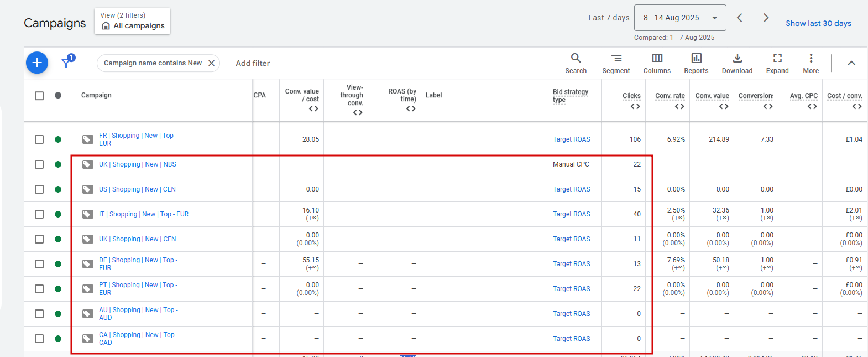
Task: Open the DE | Shopping | New | Top - EUR campaign
Action: (138, 264)
